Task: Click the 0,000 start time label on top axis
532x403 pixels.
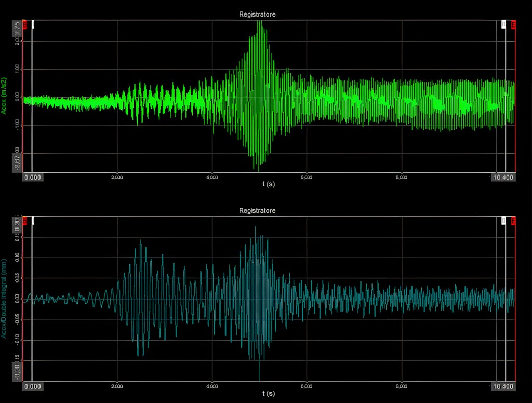Action: pyautogui.click(x=32, y=177)
